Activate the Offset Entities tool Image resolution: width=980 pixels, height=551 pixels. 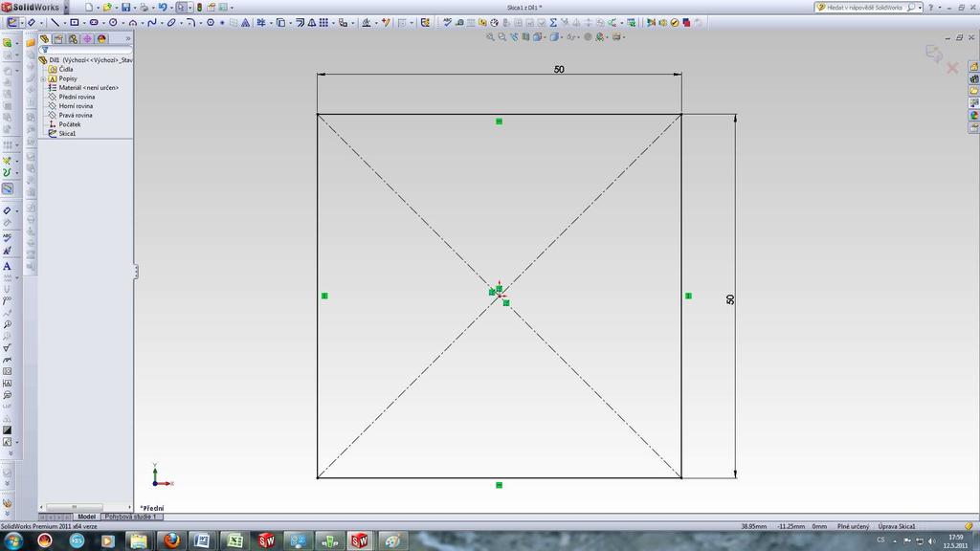(x=300, y=23)
